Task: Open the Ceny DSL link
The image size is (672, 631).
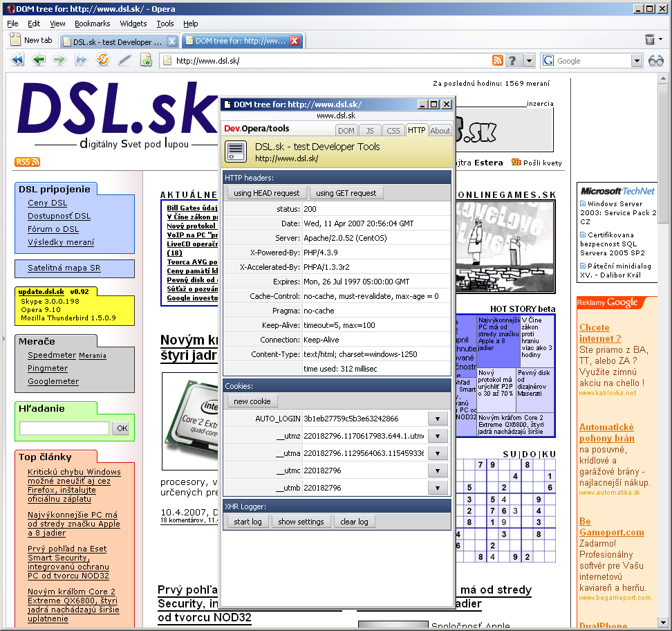Action: tap(47, 203)
